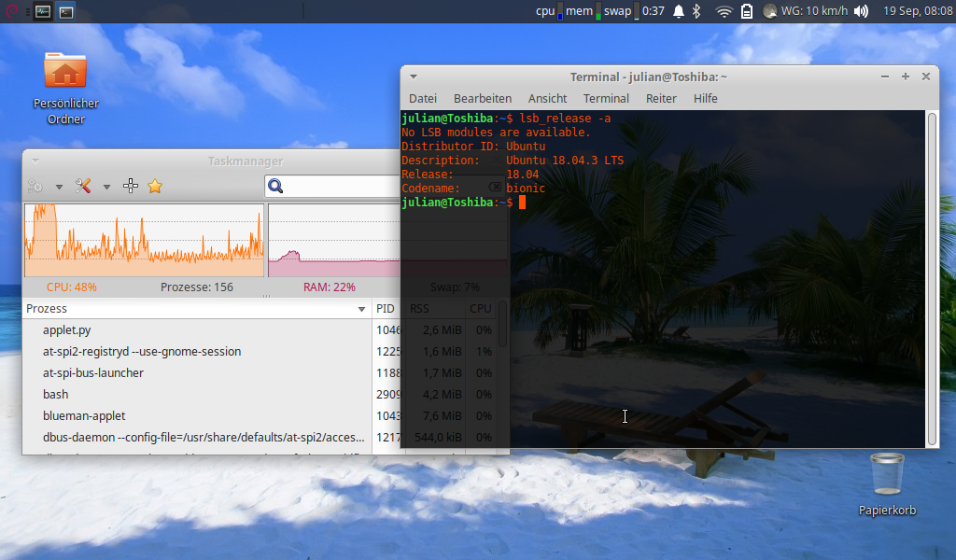Click the panel drag handle beside applications menu
This screenshot has width=956, height=560.
pyautogui.click(x=27, y=11)
